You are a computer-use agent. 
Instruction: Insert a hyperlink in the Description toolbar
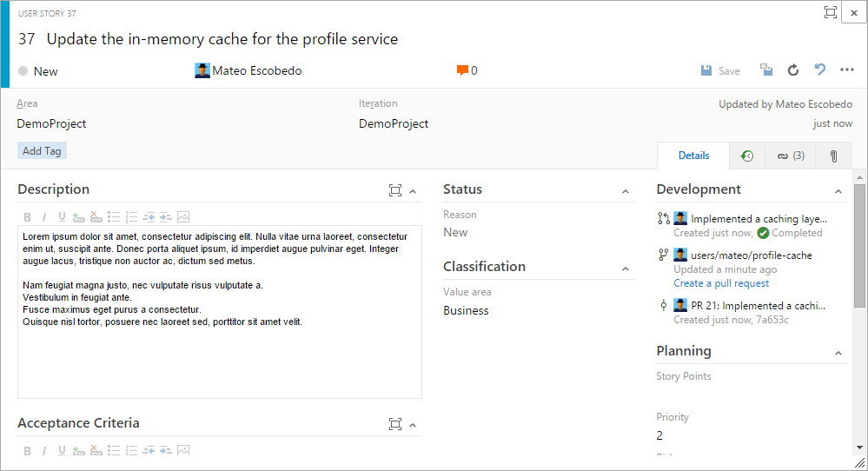78,217
